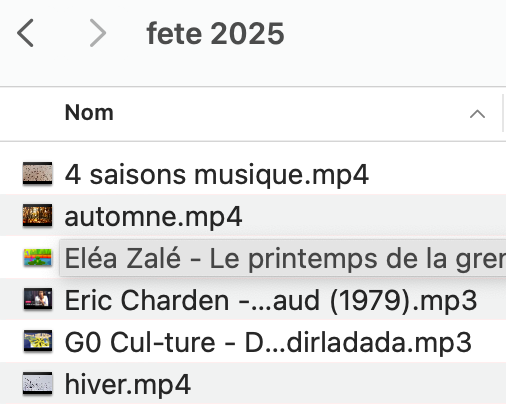Image resolution: width=506 pixels, height=404 pixels.
Task: Edit the Eléa Zalé filename rename field
Action: click(283, 258)
